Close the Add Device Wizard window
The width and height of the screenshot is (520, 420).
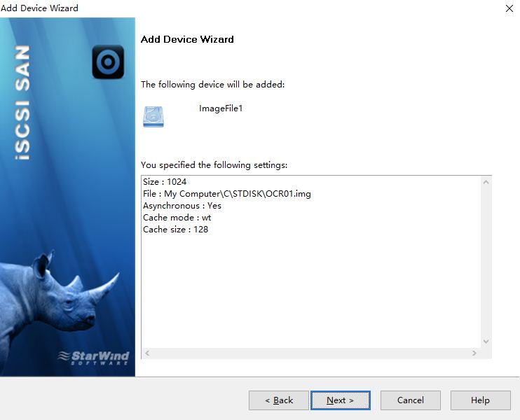tap(509, 8)
